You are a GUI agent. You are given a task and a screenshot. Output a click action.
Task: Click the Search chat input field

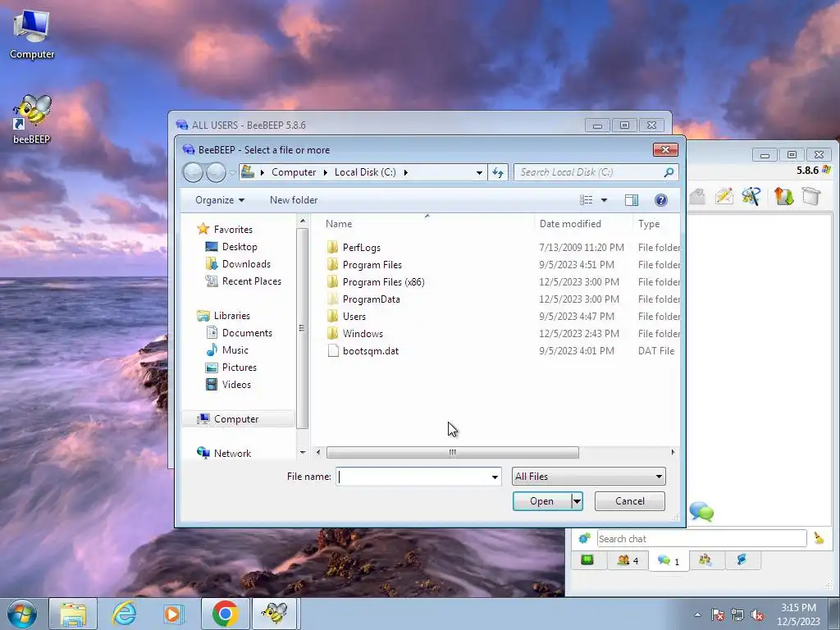click(x=701, y=538)
